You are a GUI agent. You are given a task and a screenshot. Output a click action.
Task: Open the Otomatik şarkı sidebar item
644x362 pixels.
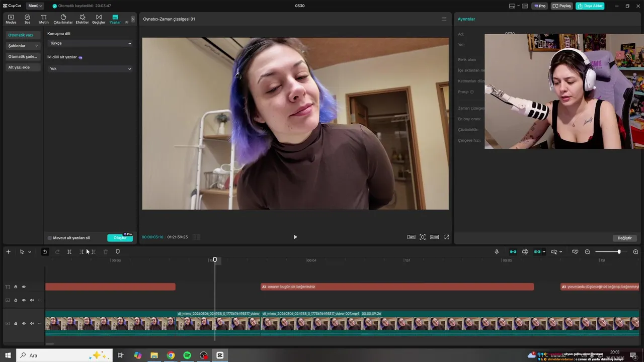[x=23, y=56]
